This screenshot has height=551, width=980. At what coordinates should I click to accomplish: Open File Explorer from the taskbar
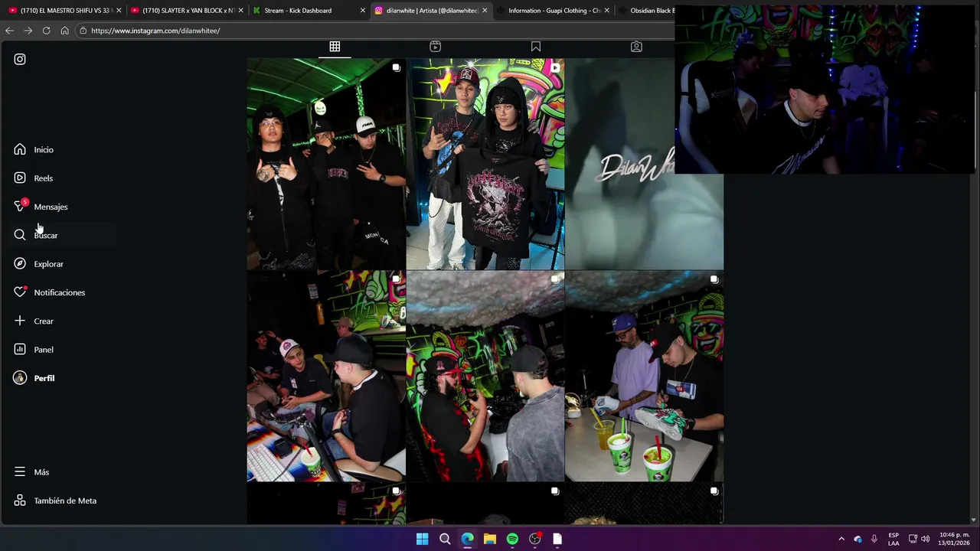pos(490,539)
